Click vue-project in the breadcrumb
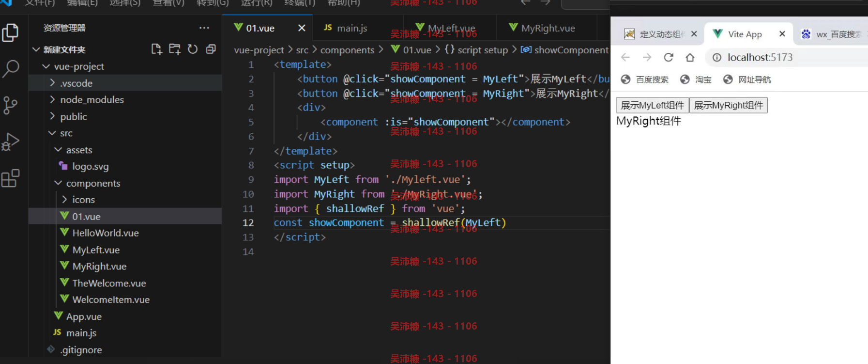Image resolution: width=868 pixels, height=364 pixels. 259,50
